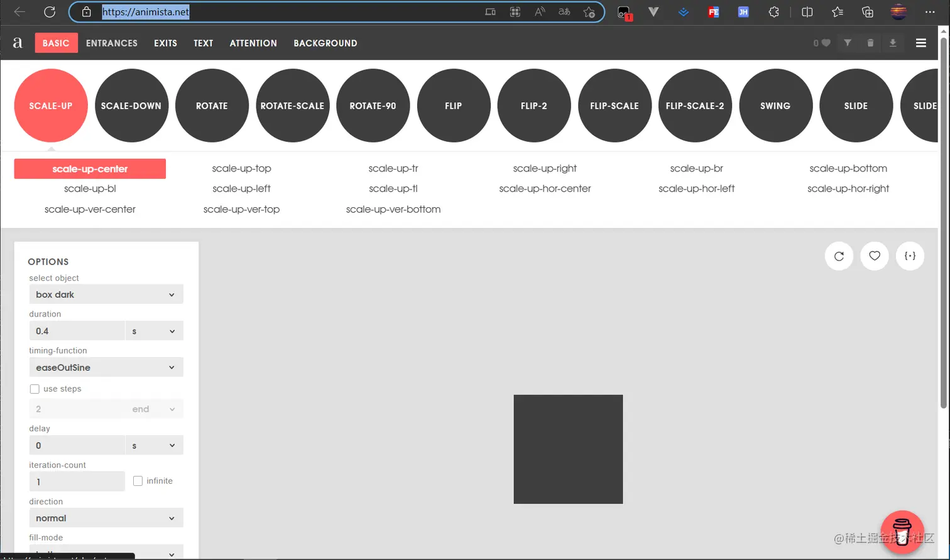This screenshot has width=950, height=560.
Task: Click the read aloud icon in address bar
Action: [x=540, y=12]
